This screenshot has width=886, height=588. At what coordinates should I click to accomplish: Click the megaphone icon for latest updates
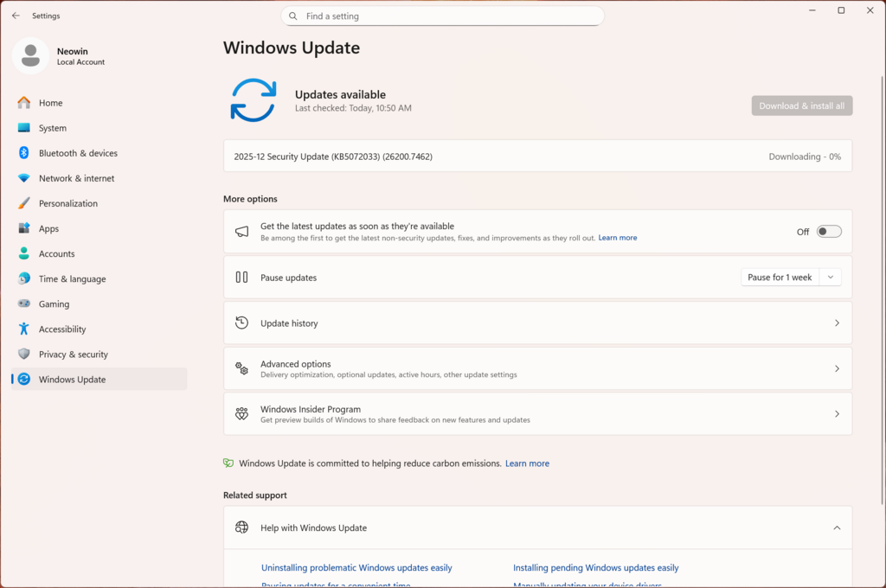(x=242, y=232)
